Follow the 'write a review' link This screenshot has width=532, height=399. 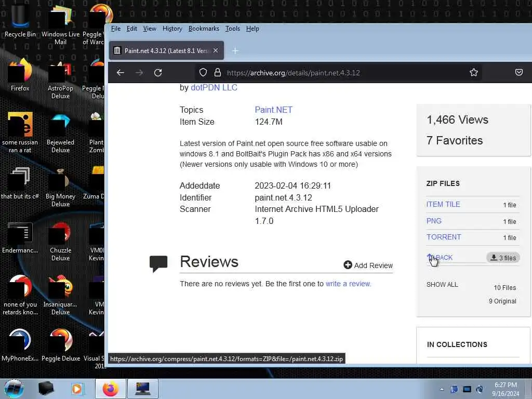click(x=348, y=284)
